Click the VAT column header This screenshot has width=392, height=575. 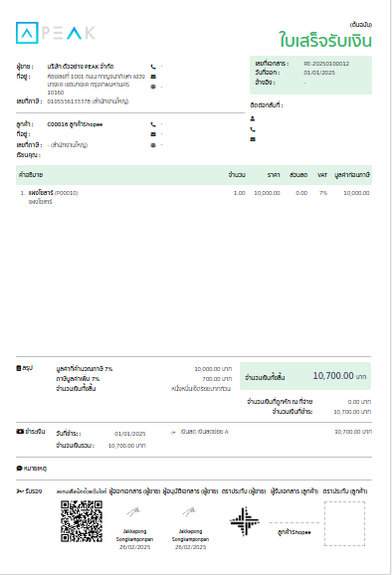coord(322,175)
